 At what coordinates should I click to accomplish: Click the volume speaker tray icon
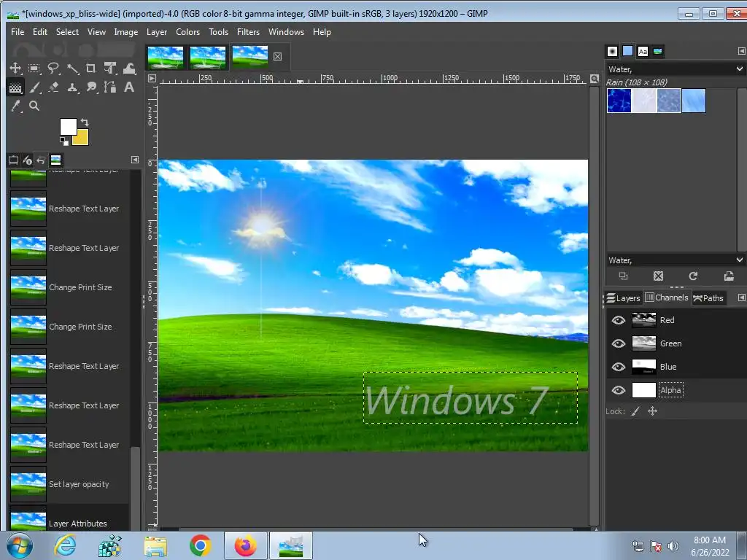coord(673,546)
